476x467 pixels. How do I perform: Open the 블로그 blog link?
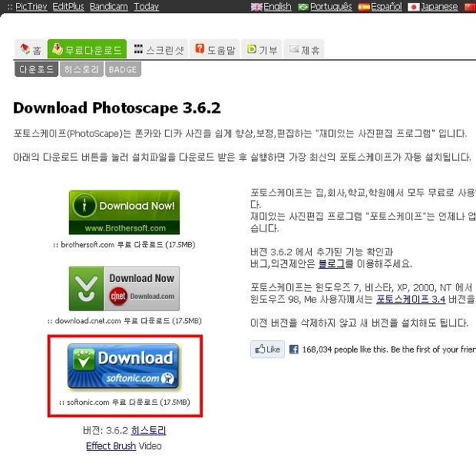(x=332, y=263)
